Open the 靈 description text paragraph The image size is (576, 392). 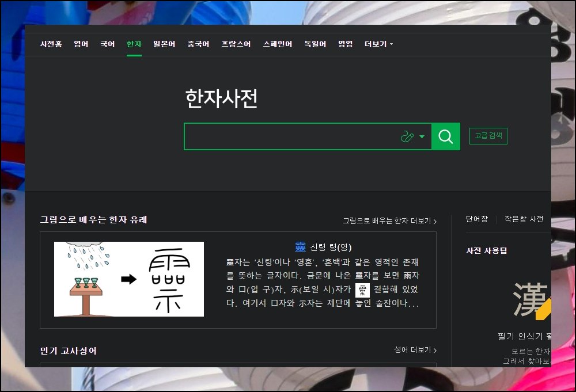click(x=323, y=283)
